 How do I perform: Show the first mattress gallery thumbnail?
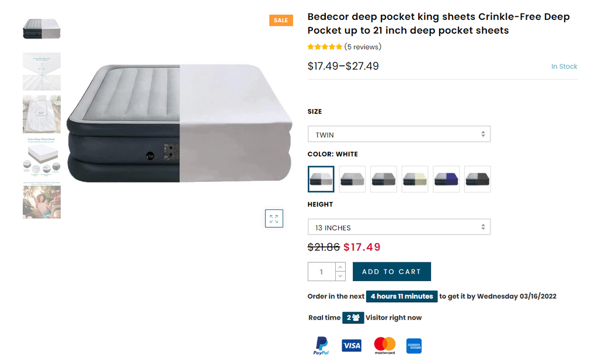click(41, 29)
